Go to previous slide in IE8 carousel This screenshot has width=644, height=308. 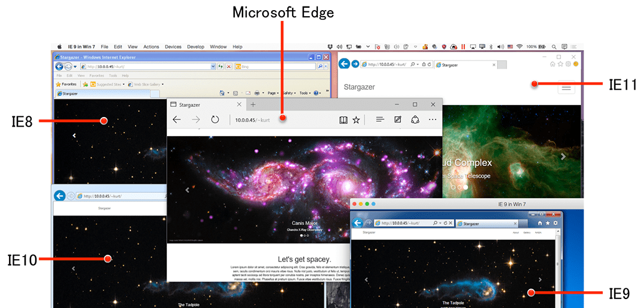click(74, 135)
